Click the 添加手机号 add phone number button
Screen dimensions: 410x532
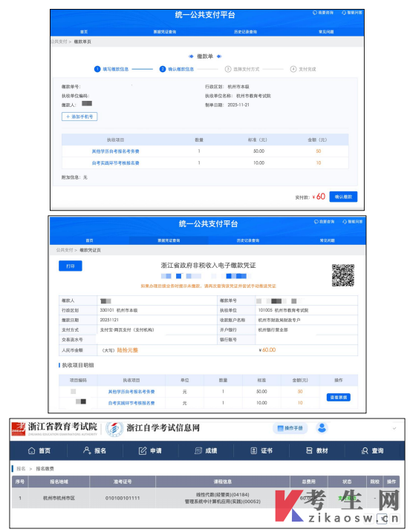79,116
